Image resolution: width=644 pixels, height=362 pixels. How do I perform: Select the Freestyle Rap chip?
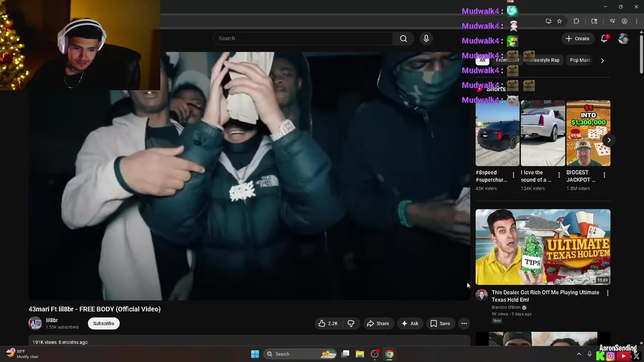(x=545, y=60)
